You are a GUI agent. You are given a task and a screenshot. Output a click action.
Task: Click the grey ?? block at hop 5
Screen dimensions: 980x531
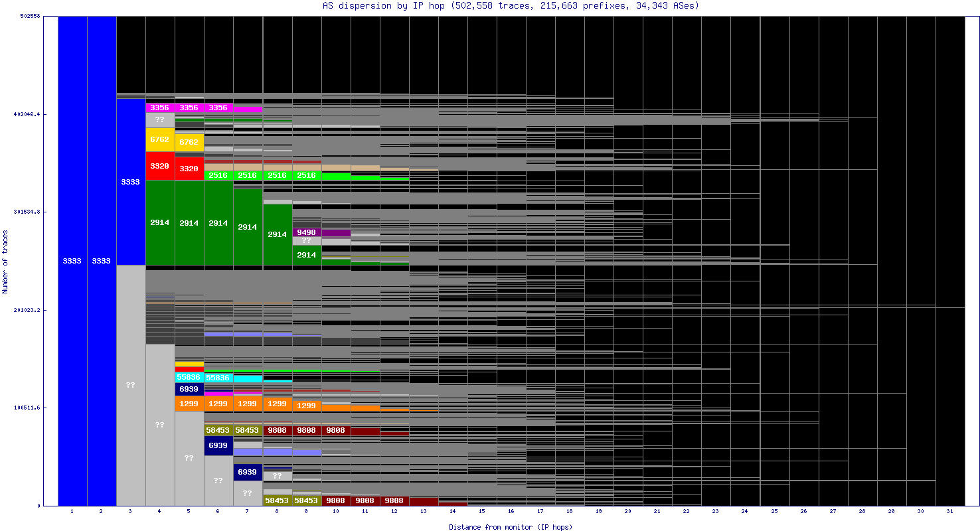tap(189, 458)
